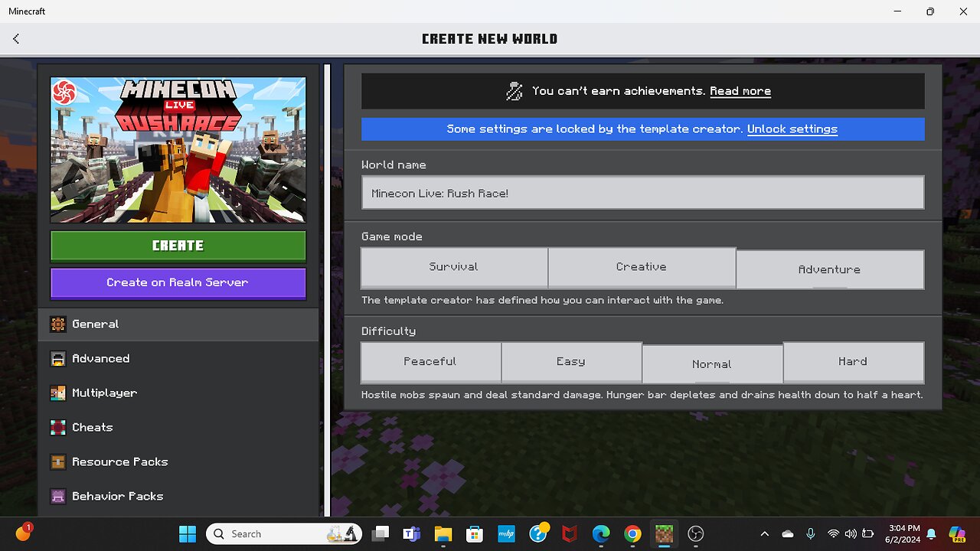Image resolution: width=980 pixels, height=551 pixels.
Task: Click the World name text field
Action: pos(642,193)
